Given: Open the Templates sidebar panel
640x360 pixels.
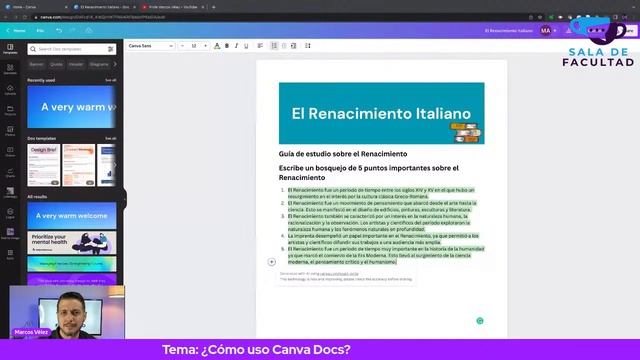Looking at the screenshot, I should click(10, 49).
